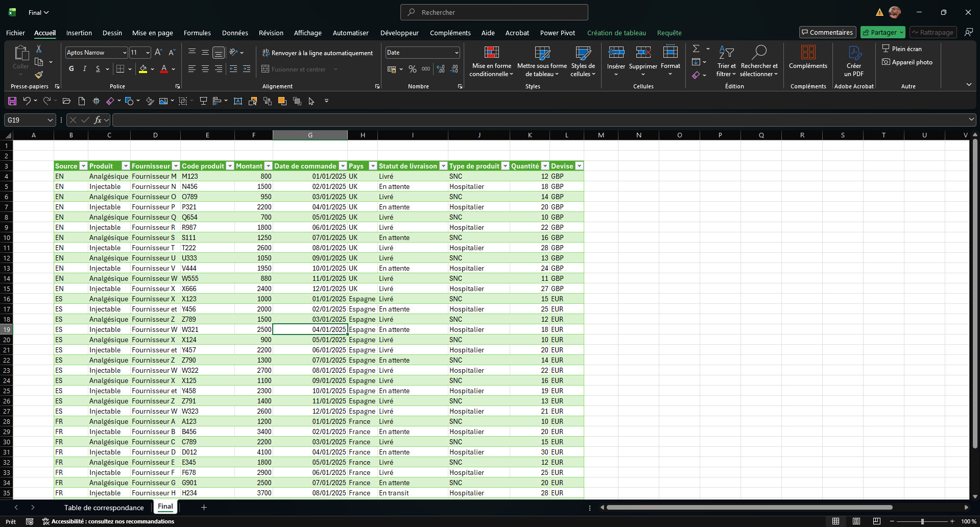980x527 pixels.
Task: Switch to Table de correspondance sheet
Action: point(104,508)
